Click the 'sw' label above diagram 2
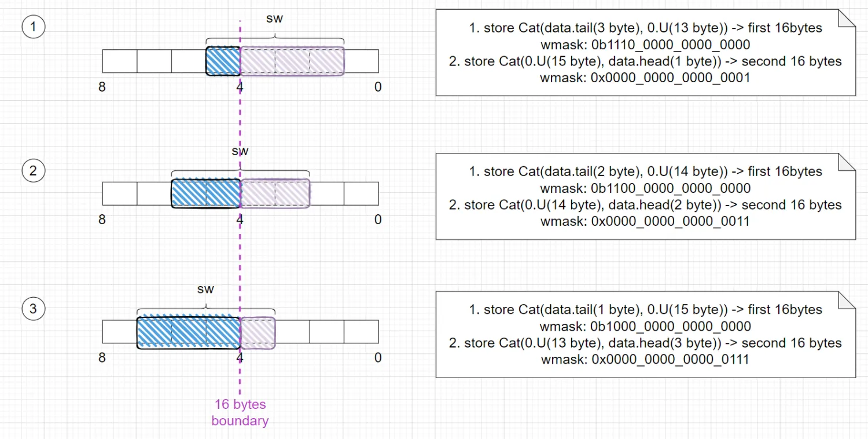868x439 pixels. point(240,151)
